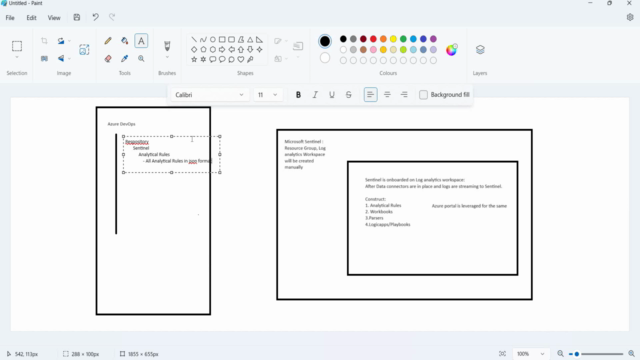Align text to the left
This screenshot has height=360, width=640.
(x=371, y=95)
